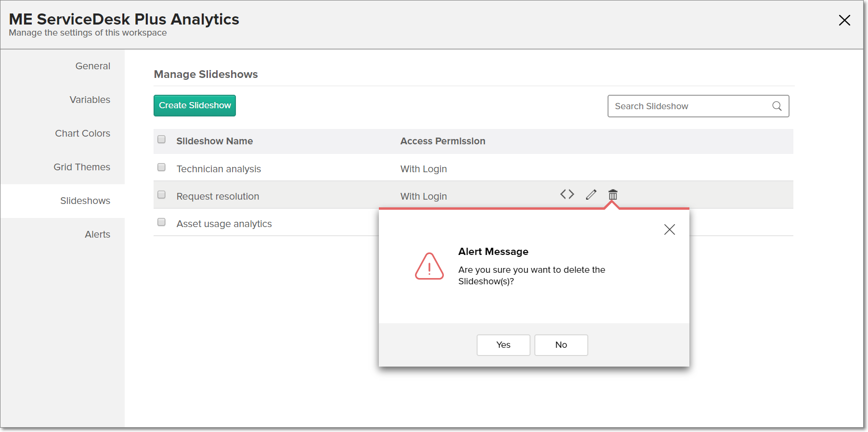Open the Chart Colors tab
Viewport: 868px width, 432px height.
82,134
